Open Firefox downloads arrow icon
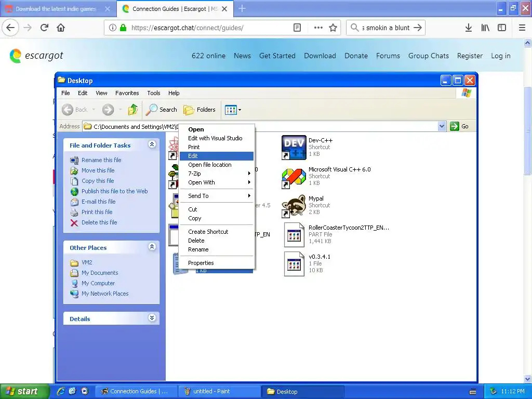532x399 pixels. (469, 28)
